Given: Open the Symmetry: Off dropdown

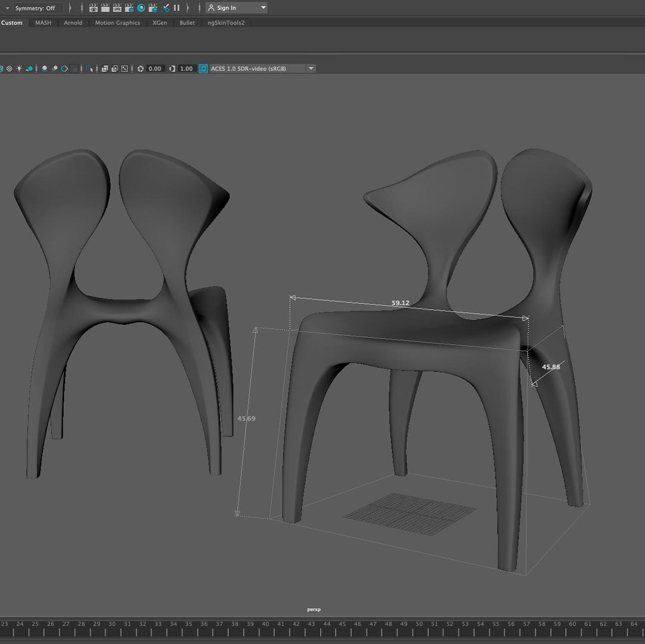Looking at the screenshot, I should tap(38, 8).
